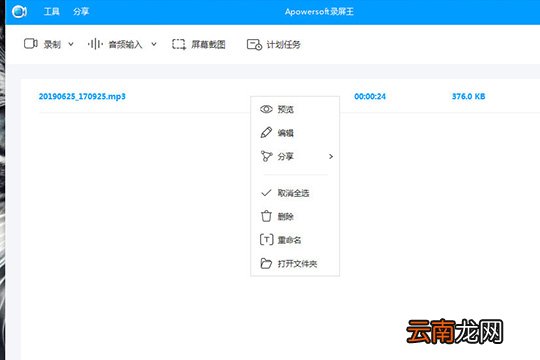The height and width of the screenshot is (360, 540).
Task: Click the 音频输入 label
Action: (125, 44)
